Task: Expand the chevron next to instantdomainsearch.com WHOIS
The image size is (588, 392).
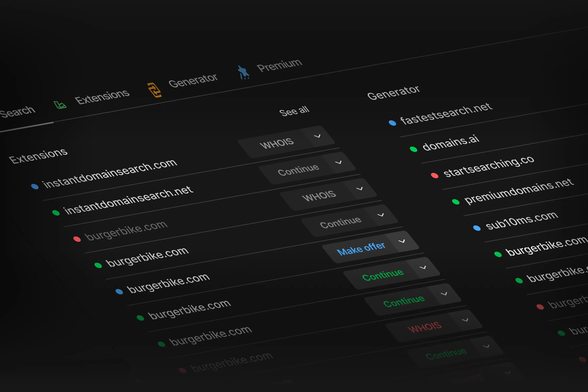Action: tap(317, 136)
